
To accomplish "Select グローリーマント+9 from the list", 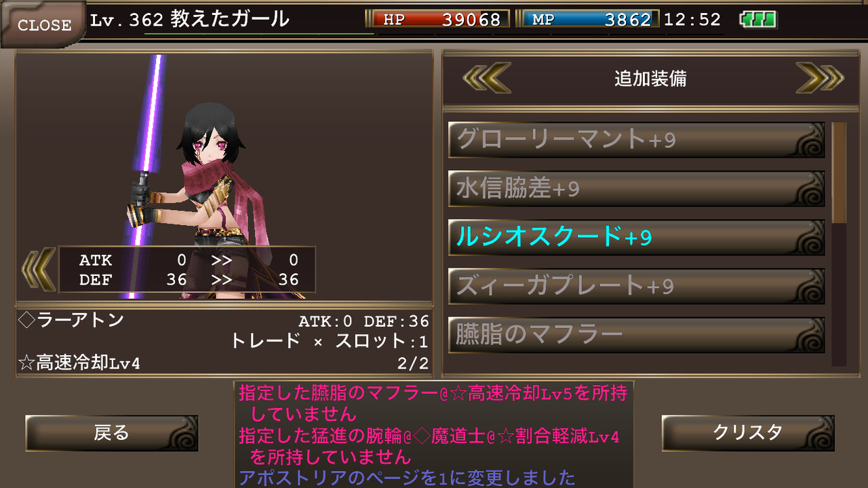I will (636, 140).
